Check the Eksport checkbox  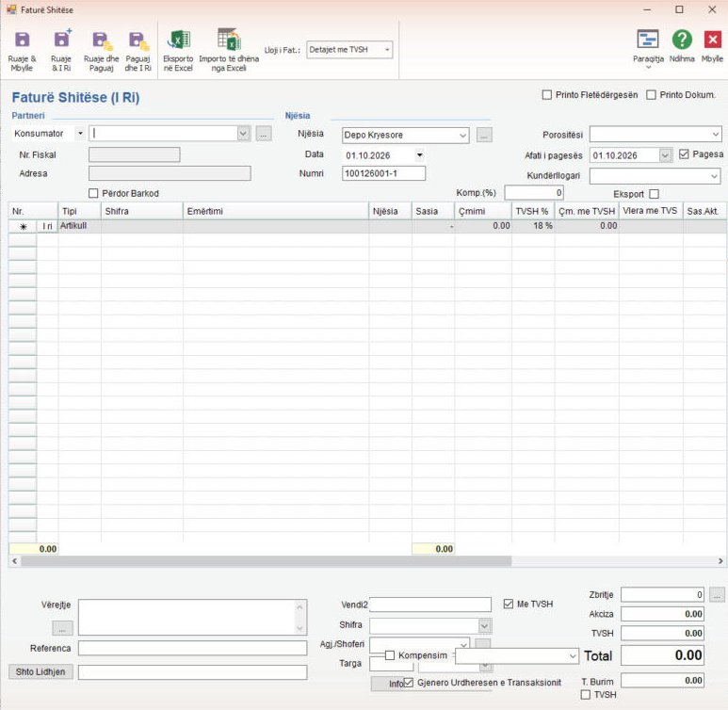coord(654,194)
